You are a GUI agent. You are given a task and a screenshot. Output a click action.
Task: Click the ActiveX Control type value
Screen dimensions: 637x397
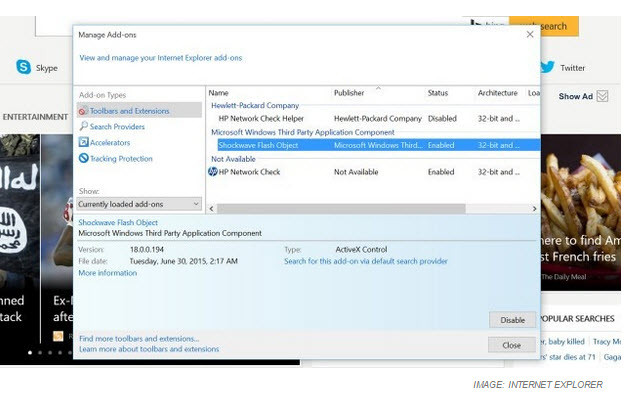361,249
